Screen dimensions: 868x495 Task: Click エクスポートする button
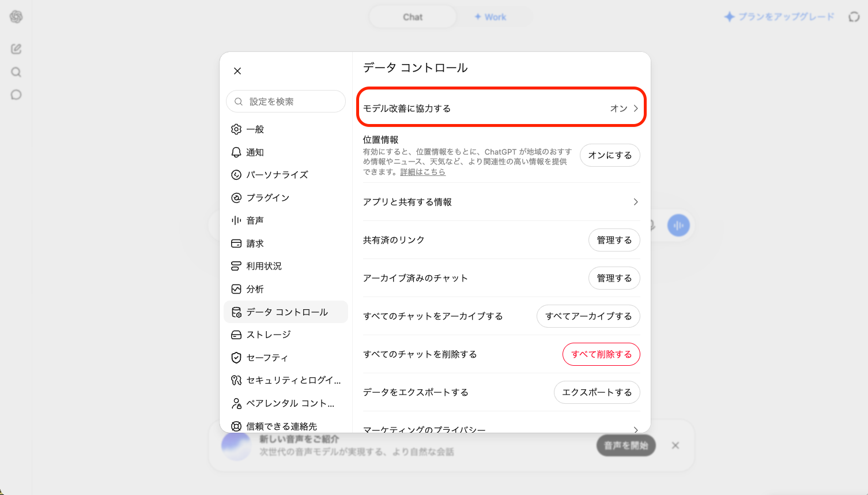point(597,392)
